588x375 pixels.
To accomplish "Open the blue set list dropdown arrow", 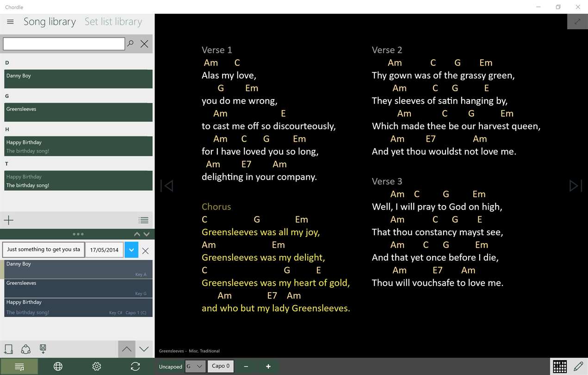I will pos(131,250).
